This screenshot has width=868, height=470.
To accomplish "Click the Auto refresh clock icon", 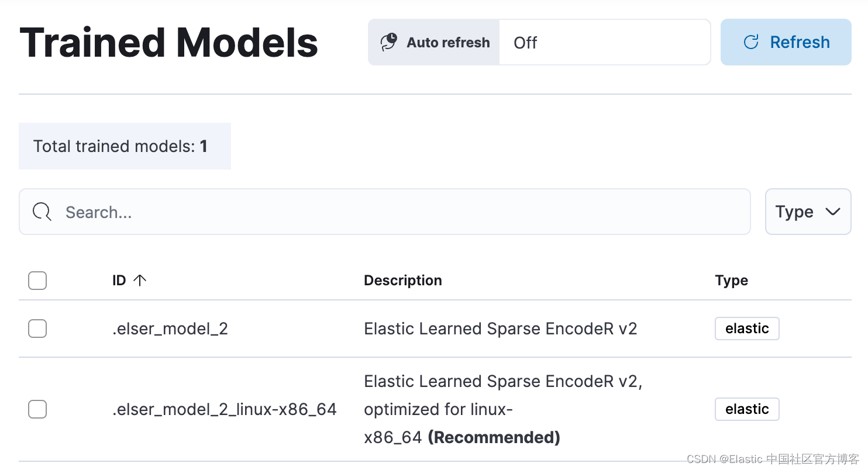I will pyautogui.click(x=389, y=42).
